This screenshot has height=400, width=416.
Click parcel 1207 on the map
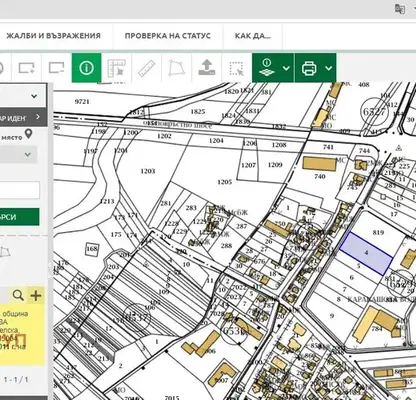click(x=248, y=165)
